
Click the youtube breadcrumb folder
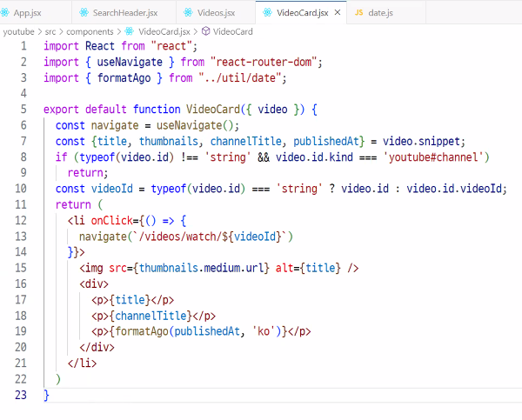(18, 31)
